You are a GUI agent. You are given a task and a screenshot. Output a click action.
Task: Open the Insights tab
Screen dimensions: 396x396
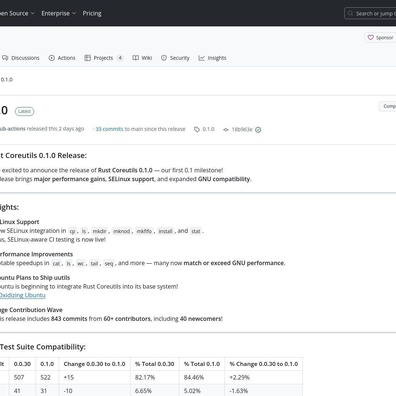(x=212, y=58)
